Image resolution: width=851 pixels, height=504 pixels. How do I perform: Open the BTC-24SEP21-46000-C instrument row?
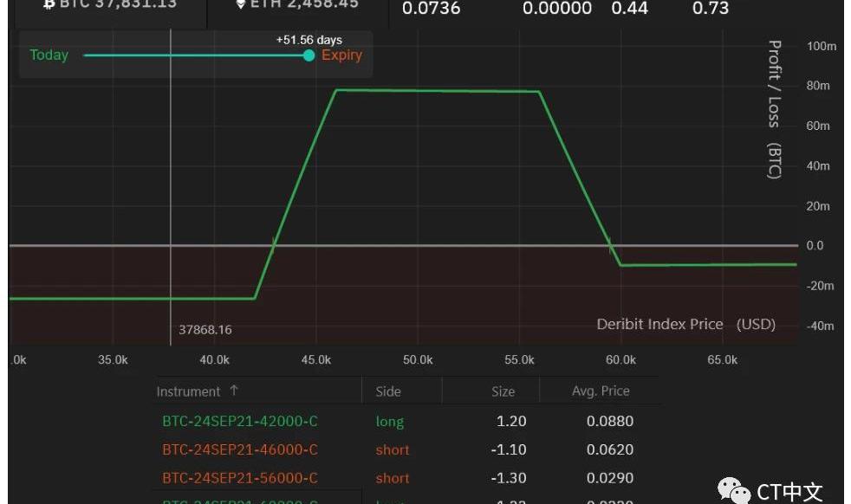click(x=240, y=450)
